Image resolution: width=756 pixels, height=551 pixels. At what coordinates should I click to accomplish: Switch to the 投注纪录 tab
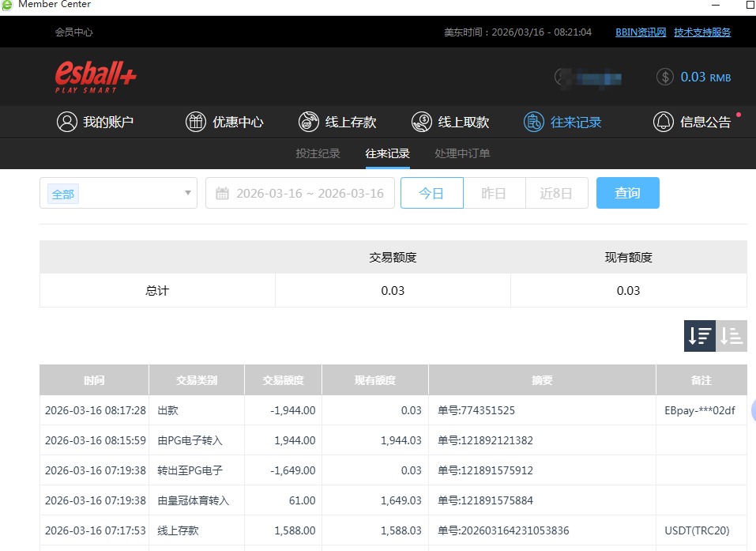click(x=318, y=153)
